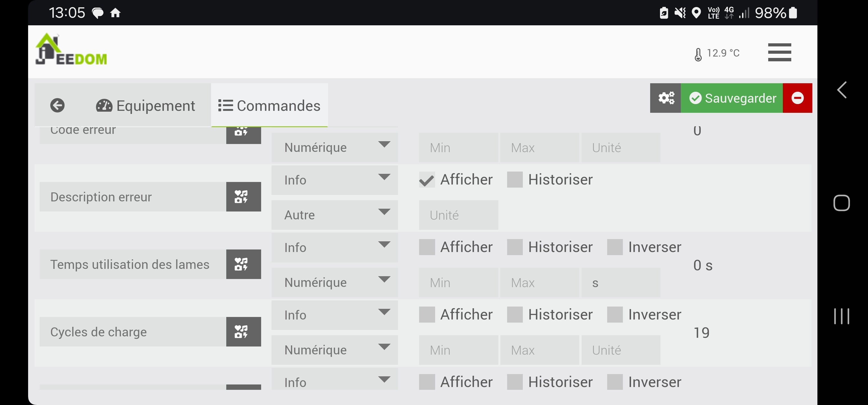This screenshot has width=868, height=405.
Task: Choose icon for Temps utilisation des lames
Action: click(x=243, y=264)
